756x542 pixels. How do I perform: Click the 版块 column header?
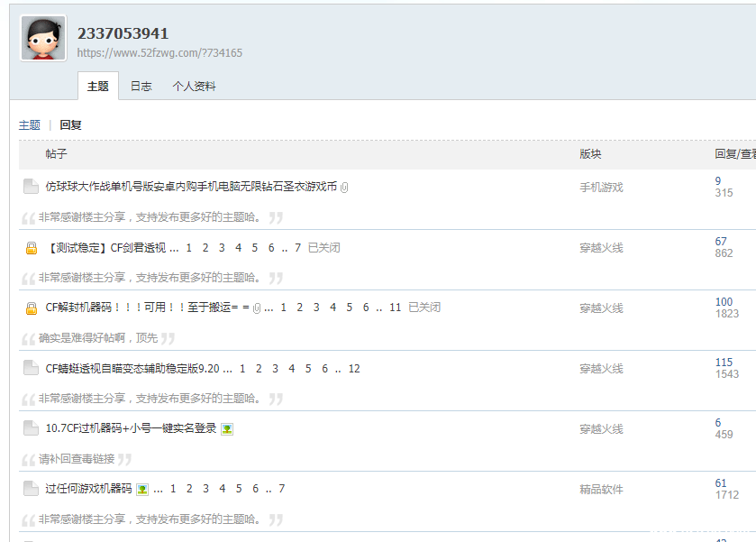point(590,154)
